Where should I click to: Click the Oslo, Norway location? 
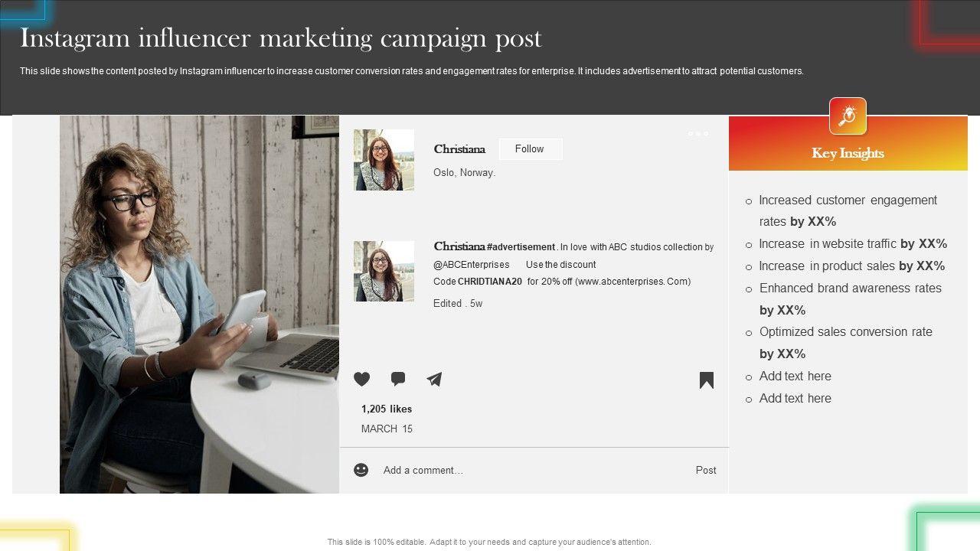464,173
